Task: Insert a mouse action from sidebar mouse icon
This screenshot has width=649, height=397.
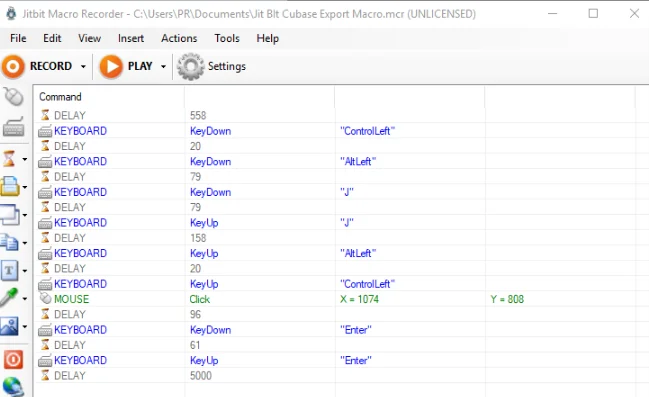Action: tap(14, 97)
